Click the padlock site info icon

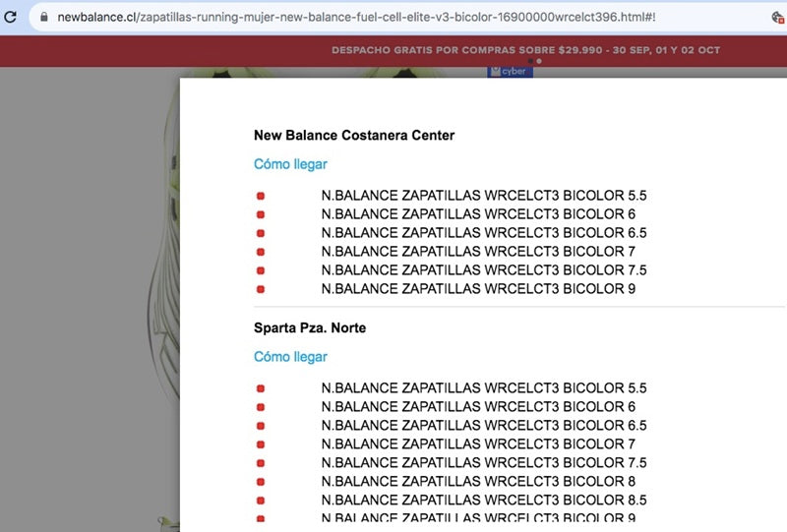tap(44, 17)
